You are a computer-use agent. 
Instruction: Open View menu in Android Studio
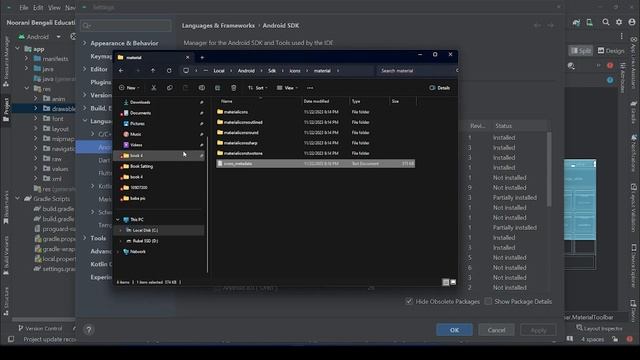click(x=54, y=8)
